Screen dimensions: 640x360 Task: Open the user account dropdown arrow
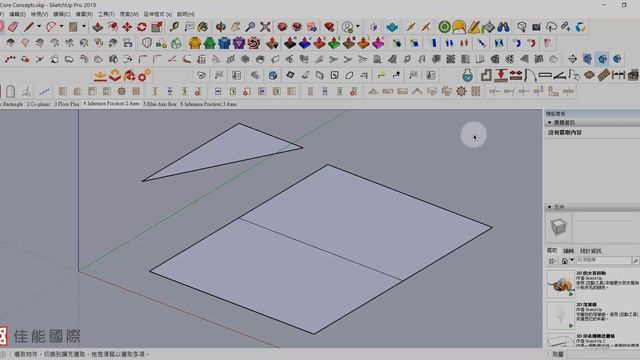coord(358,27)
